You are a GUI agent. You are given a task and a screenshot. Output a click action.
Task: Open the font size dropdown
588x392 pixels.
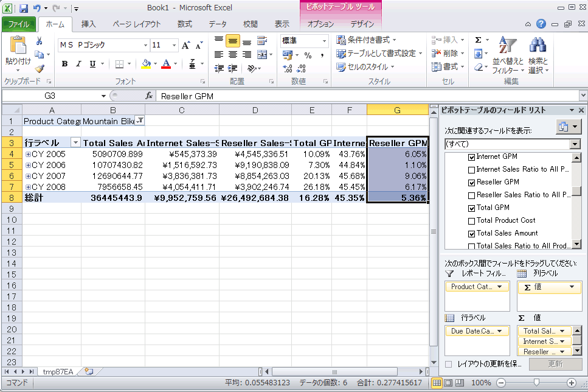pyautogui.click(x=174, y=45)
